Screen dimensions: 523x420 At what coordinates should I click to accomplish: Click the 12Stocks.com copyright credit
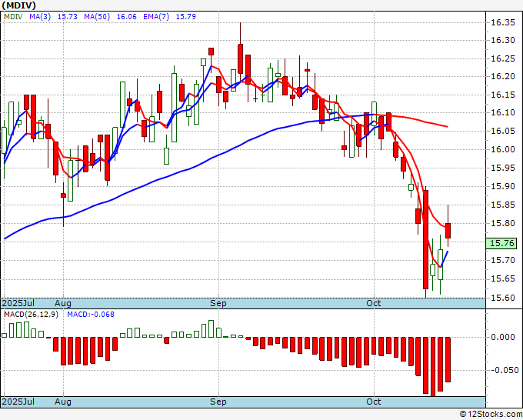(491, 415)
